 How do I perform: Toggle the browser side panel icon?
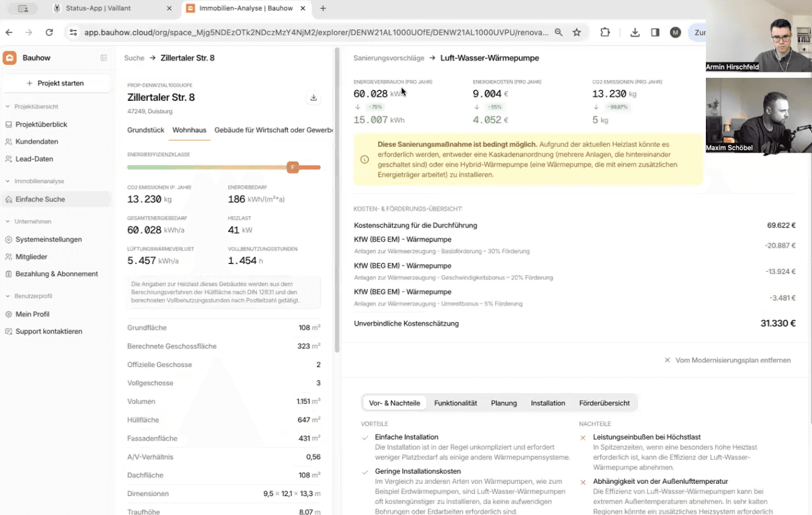click(655, 32)
